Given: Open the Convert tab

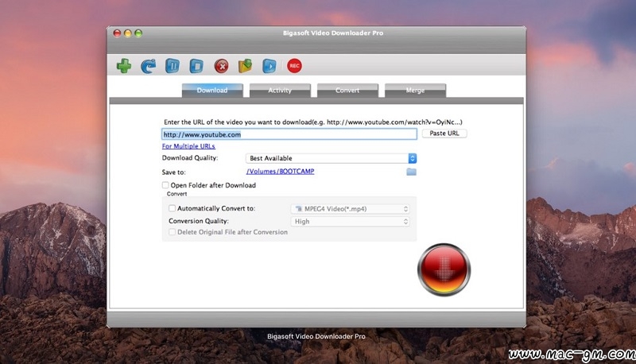Looking at the screenshot, I should point(347,90).
